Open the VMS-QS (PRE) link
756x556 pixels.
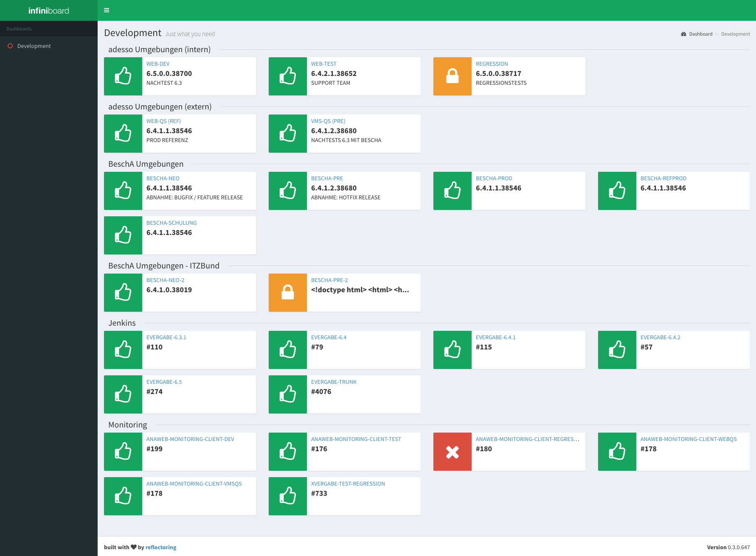328,121
